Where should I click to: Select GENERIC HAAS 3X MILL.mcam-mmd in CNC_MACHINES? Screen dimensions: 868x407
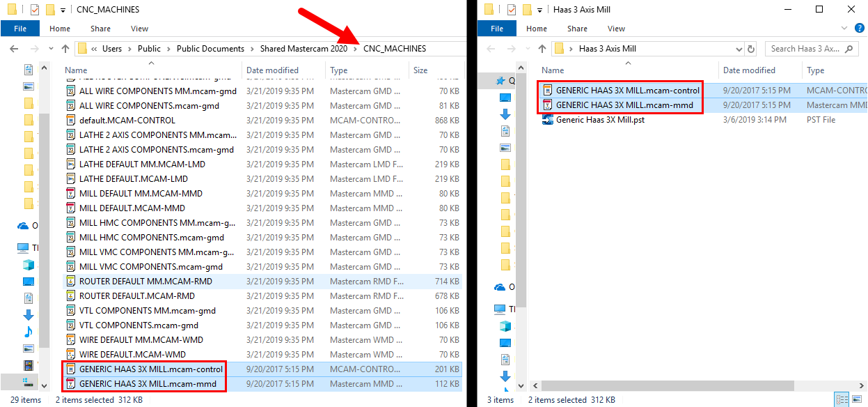148,384
